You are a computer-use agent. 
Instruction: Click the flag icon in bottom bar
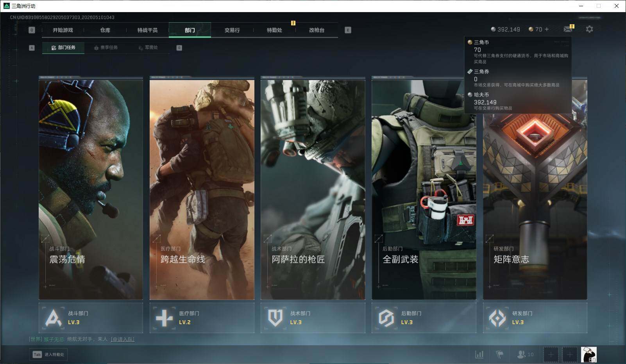point(499,354)
